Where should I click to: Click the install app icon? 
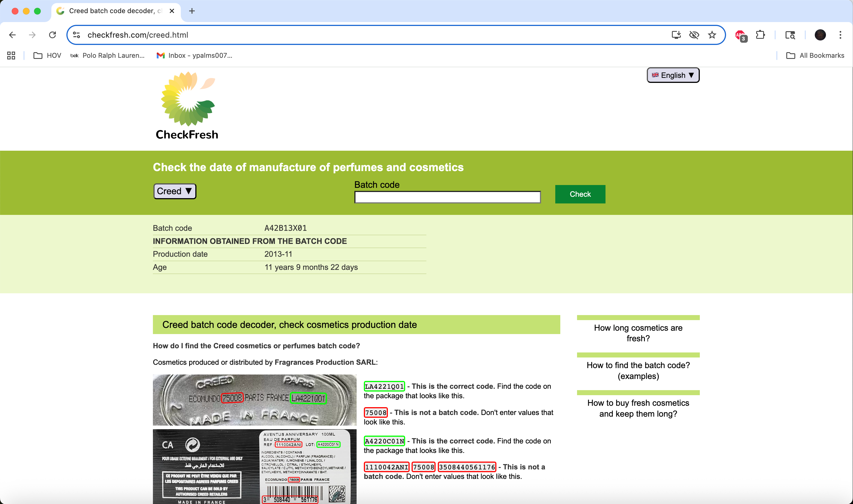click(x=676, y=35)
